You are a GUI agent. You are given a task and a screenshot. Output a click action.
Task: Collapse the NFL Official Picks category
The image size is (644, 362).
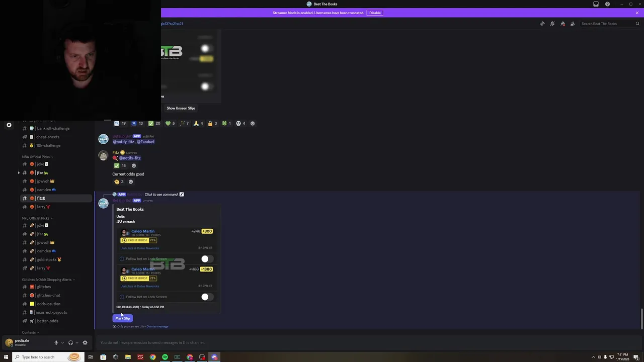(x=37, y=218)
